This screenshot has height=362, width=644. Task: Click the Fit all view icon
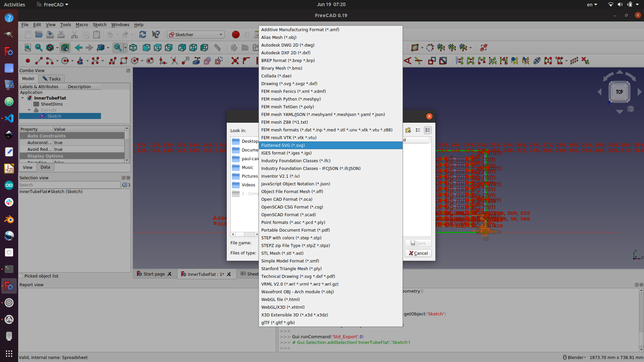28,48
